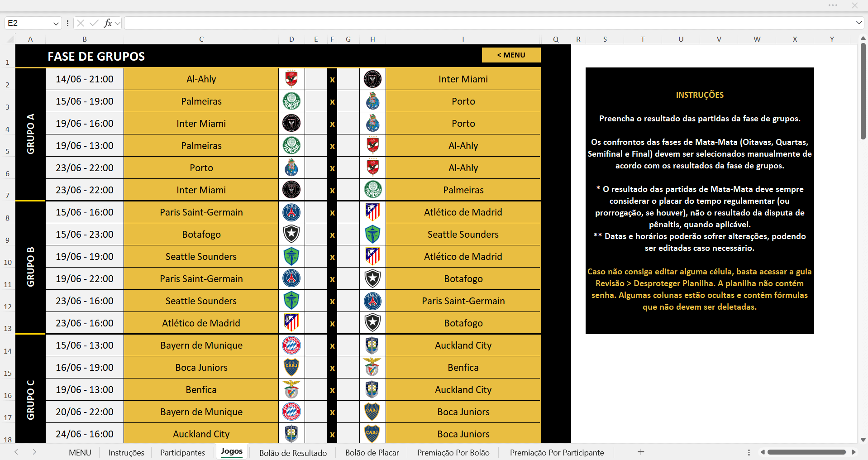Screen dimensions: 868x460
Task: Select column T header
Action: 643,39
